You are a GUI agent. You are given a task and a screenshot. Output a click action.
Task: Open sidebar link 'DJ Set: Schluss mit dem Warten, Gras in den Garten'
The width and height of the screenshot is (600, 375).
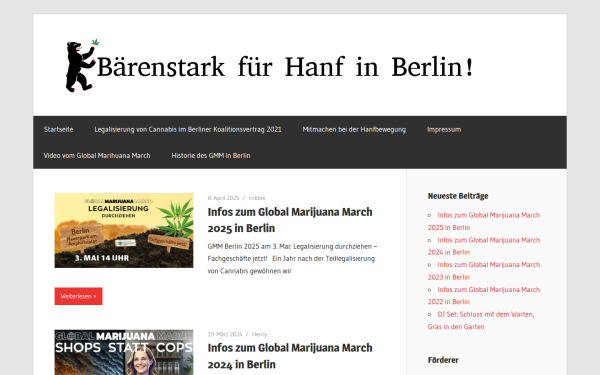(x=481, y=320)
